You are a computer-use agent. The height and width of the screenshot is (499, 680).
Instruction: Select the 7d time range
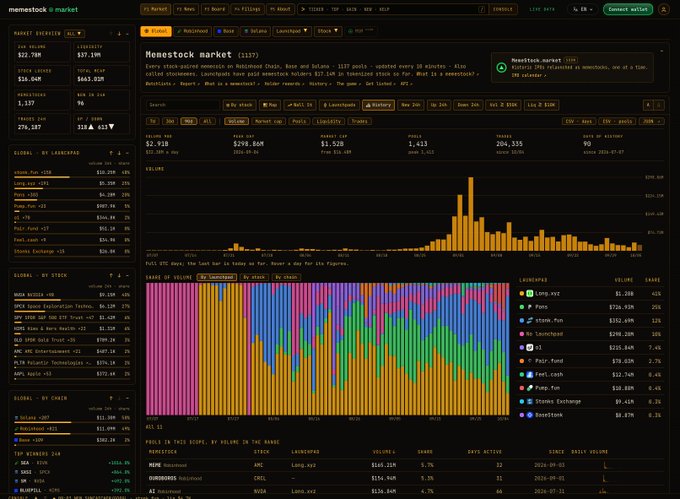tap(153, 121)
